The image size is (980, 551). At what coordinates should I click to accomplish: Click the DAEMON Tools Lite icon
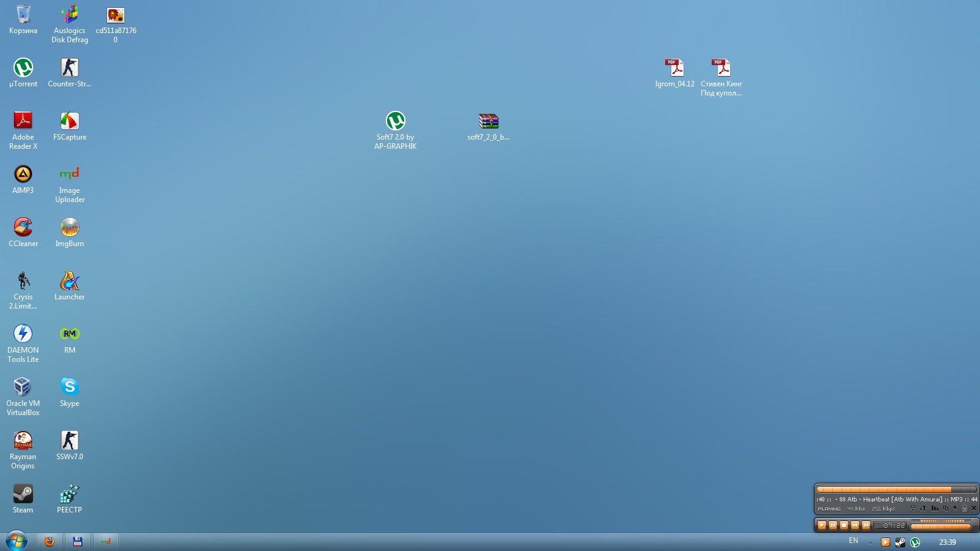tap(23, 334)
